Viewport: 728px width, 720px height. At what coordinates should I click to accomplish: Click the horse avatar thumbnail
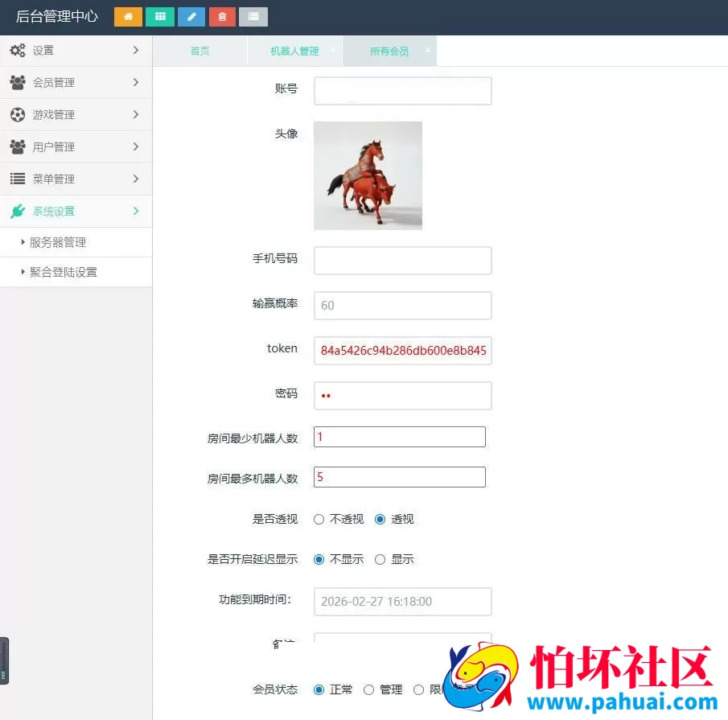click(368, 176)
